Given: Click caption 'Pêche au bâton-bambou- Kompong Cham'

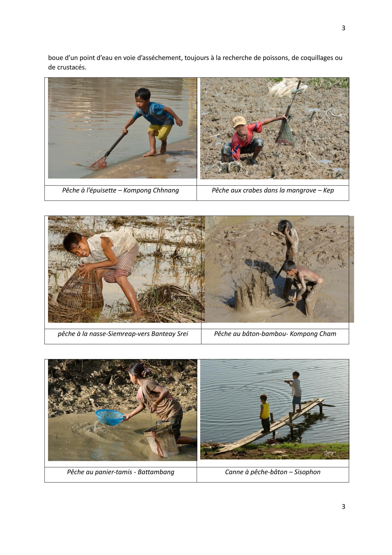Looking at the screenshot, I should coord(275,334).
